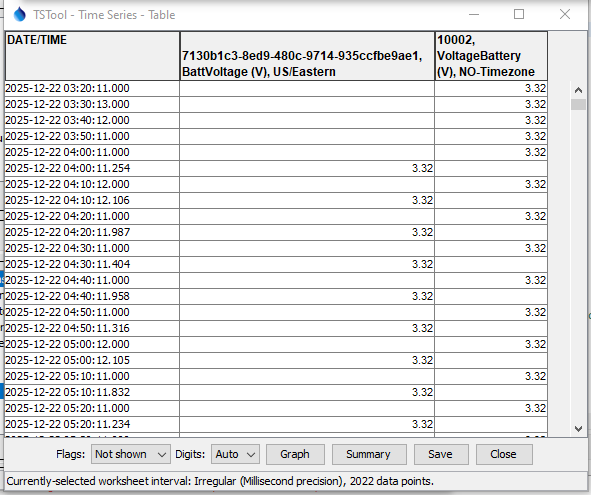Image resolution: width=591 pixels, height=495 pixels.
Task: Click VoltageBattery 3.32 value in 03:40:12.000 row
Action: (x=491, y=120)
